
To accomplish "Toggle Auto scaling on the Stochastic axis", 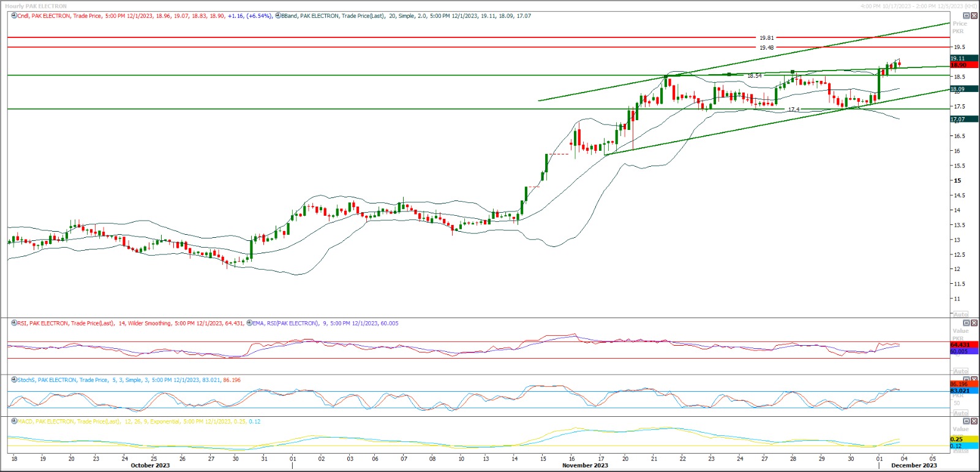I will coord(960,413).
